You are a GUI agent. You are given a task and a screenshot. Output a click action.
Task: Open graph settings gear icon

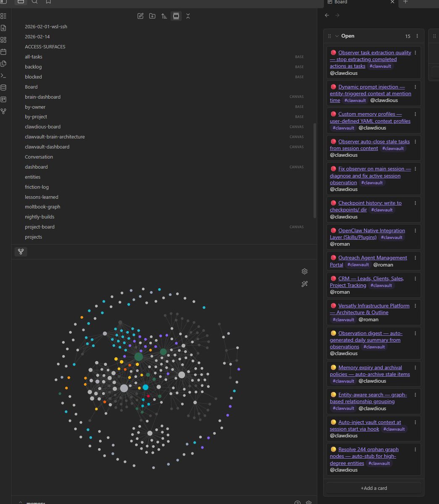click(x=305, y=271)
